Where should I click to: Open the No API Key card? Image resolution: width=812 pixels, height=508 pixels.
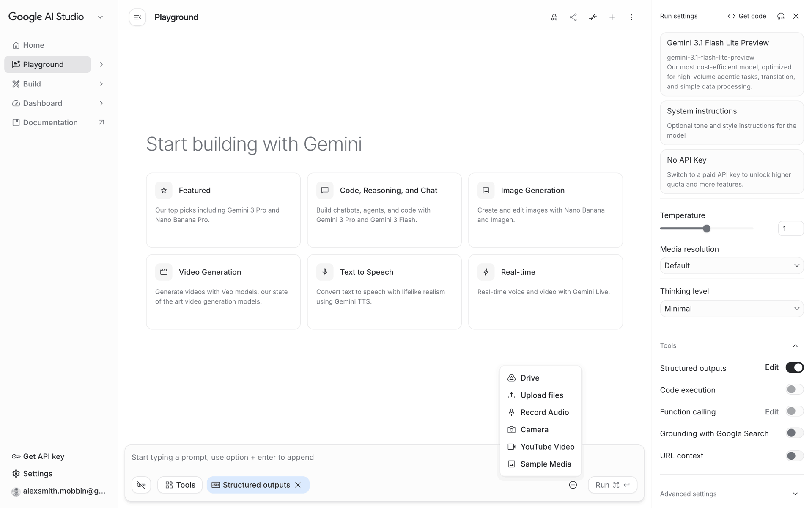[732, 172]
